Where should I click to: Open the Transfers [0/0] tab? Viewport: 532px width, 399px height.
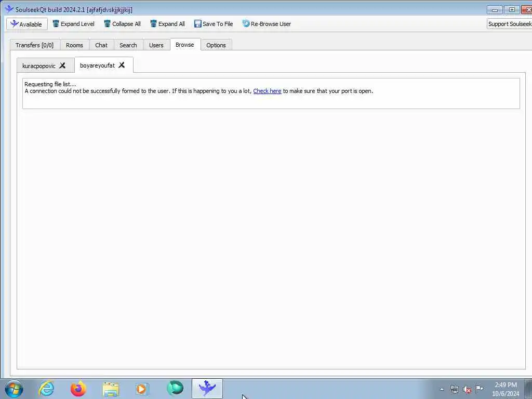pos(35,45)
